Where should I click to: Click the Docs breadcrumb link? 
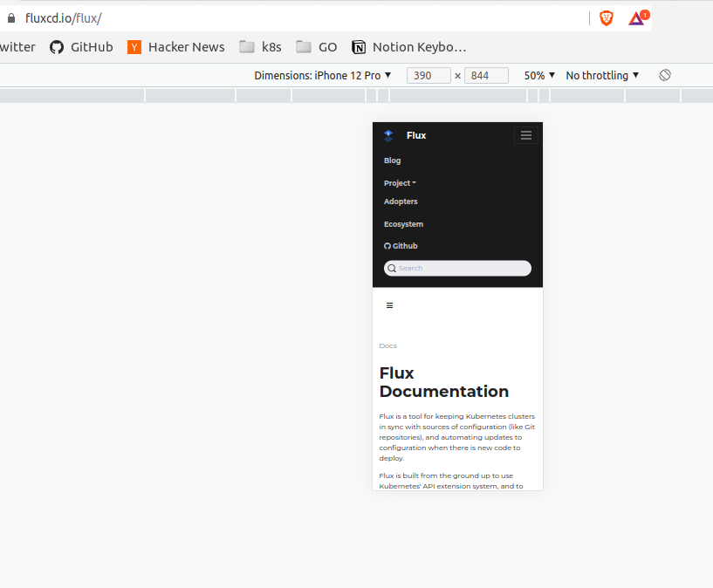[x=387, y=345]
